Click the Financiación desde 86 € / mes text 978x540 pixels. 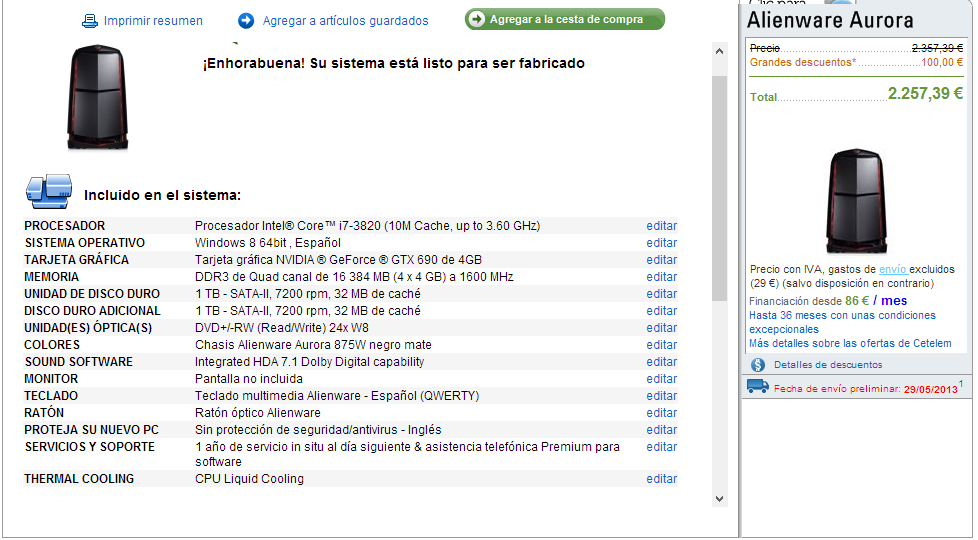click(828, 301)
